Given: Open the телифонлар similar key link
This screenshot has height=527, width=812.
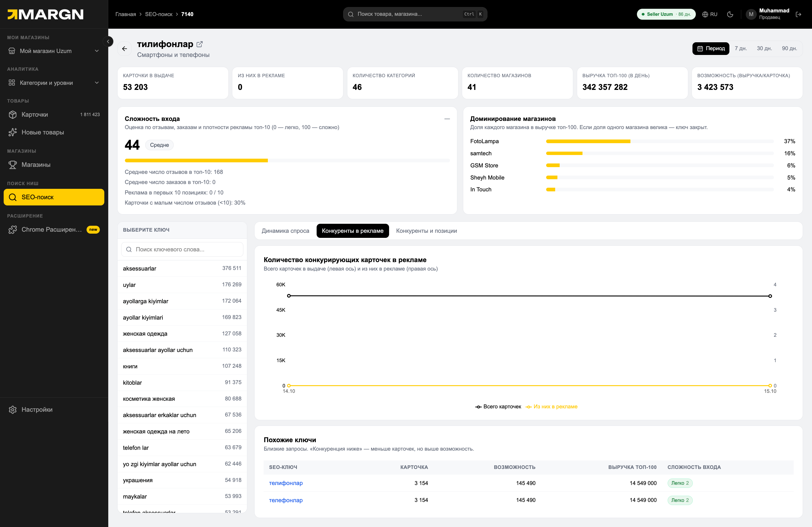Looking at the screenshot, I should click(x=286, y=483).
